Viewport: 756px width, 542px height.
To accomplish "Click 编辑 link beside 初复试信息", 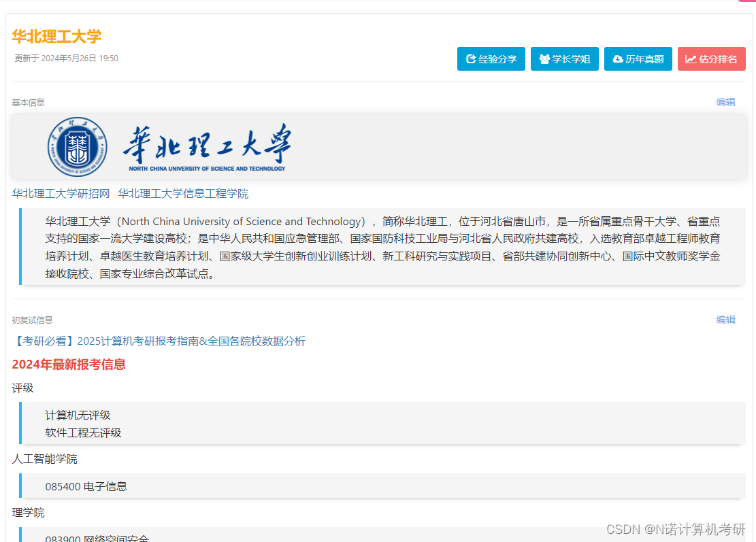I will pos(725,320).
